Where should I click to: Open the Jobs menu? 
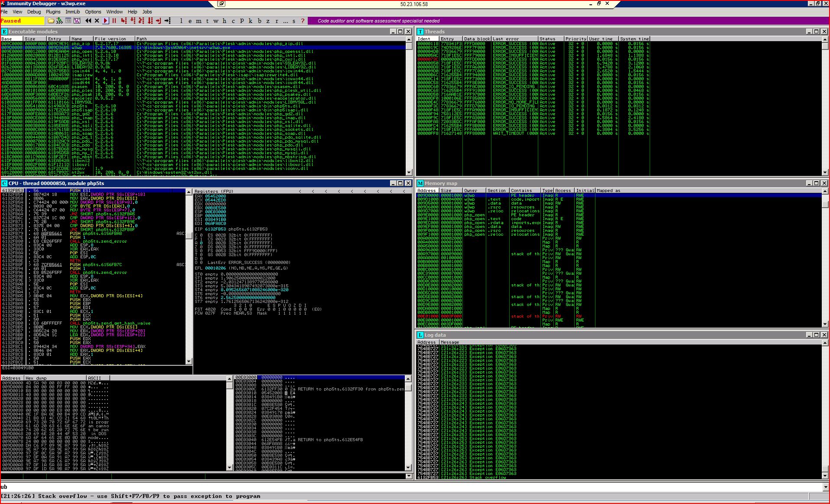pos(147,12)
